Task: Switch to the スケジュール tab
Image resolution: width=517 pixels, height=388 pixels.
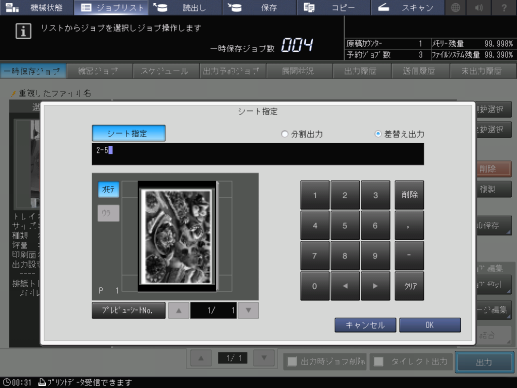Action: [x=165, y=71]
